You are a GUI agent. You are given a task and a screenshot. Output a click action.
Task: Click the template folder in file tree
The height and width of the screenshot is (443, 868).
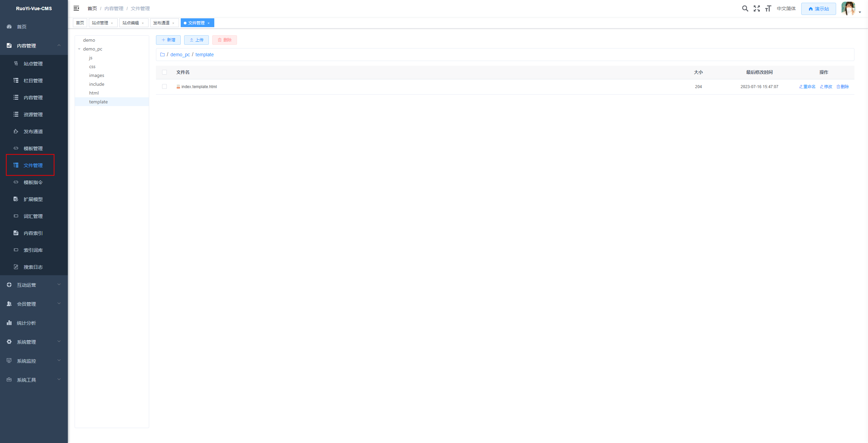(98, 102)
